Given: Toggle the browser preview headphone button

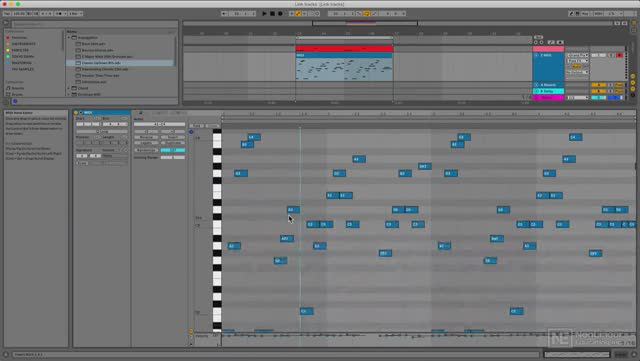Looking at the screenshot, I should (15, 101).
